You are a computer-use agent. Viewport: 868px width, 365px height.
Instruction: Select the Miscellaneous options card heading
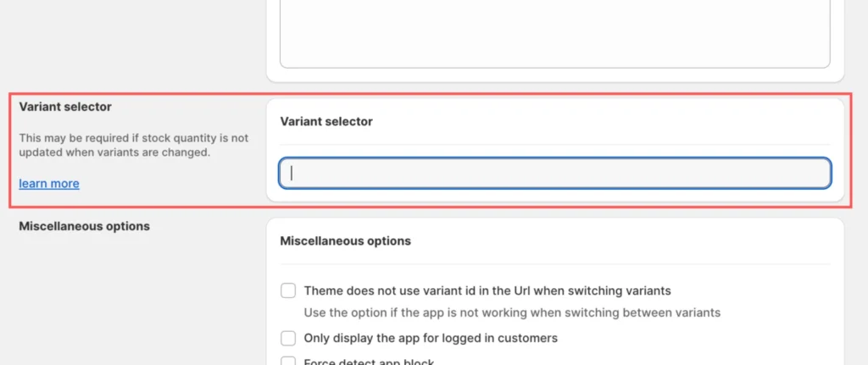pyautogui.click(x=345, y=241)
